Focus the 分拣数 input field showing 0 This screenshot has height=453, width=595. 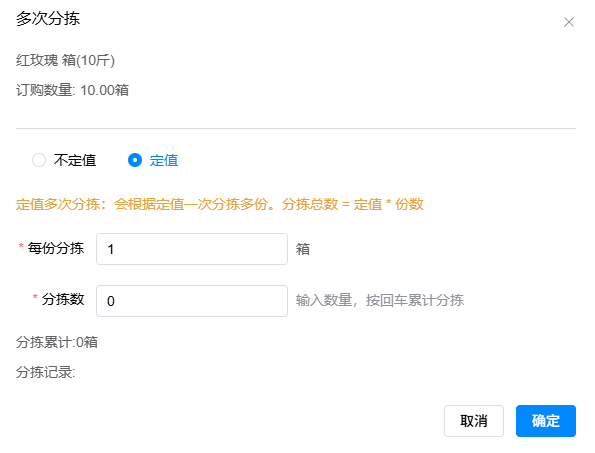click(x=192, y=301)
